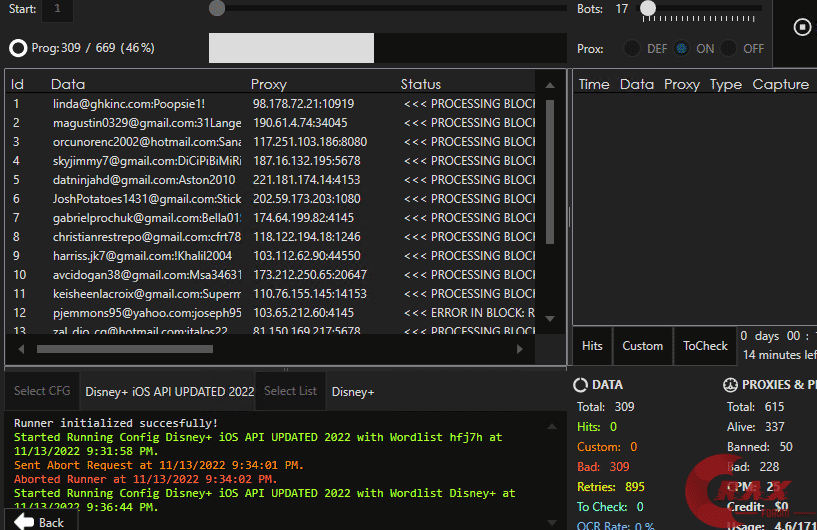Show the ToCheck tab
The height and width of the screenshot is (530, 817).
[x=705, y=346]
